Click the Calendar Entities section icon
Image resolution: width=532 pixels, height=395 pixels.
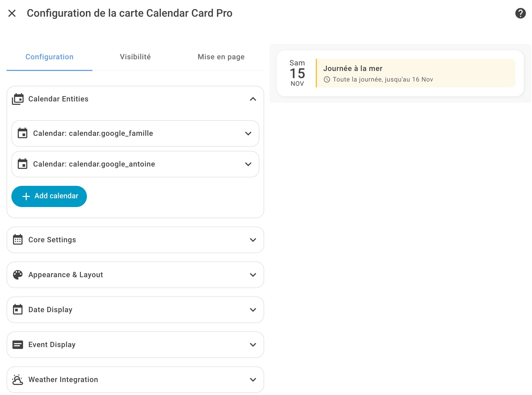pos(18,99)
